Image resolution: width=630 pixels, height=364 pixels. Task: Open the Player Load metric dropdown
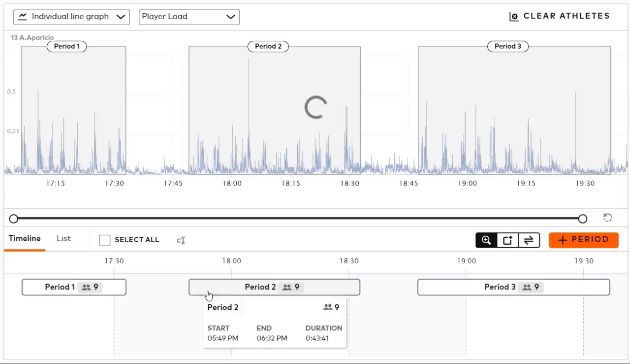click(x=189, y=17)
